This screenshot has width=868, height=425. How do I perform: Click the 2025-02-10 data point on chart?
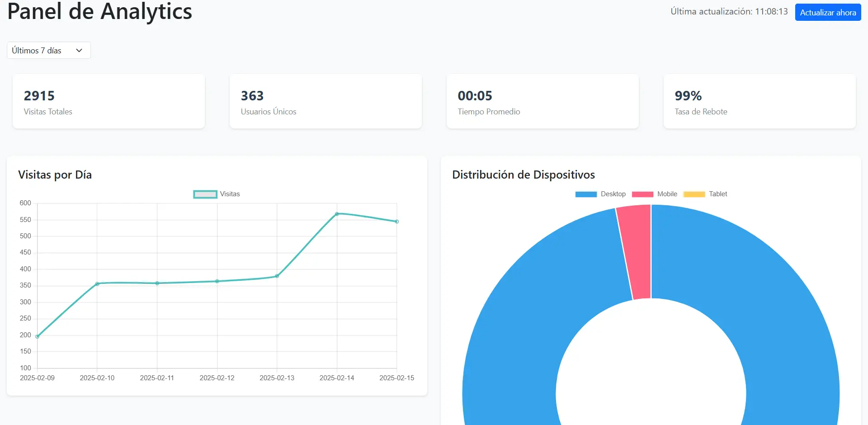[97, 284]
